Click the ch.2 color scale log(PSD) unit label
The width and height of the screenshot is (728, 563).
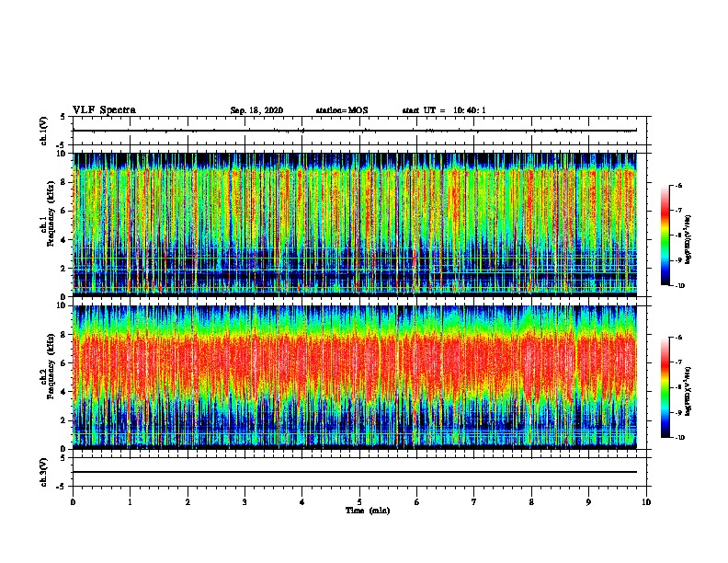(688, 392)
